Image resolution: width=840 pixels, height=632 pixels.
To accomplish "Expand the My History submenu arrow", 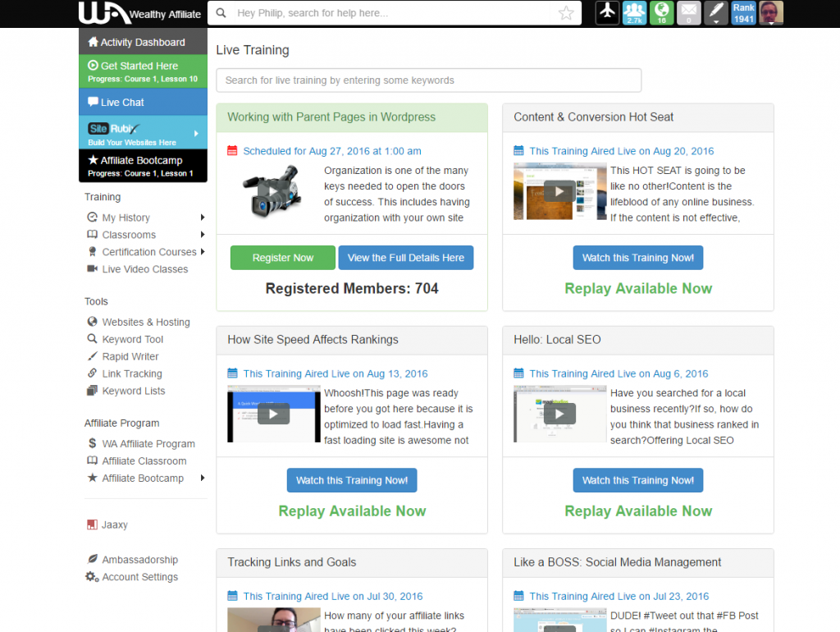I will 203,218.
